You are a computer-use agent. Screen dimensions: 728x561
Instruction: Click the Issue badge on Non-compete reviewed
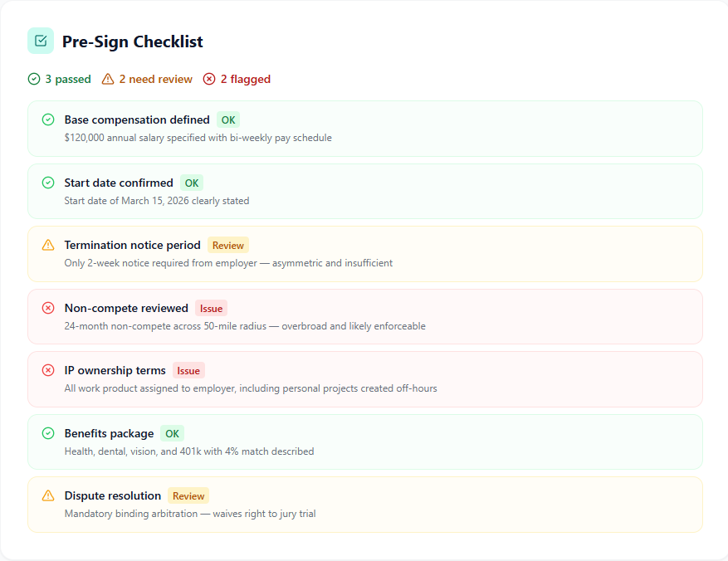[x=211, y=309]
